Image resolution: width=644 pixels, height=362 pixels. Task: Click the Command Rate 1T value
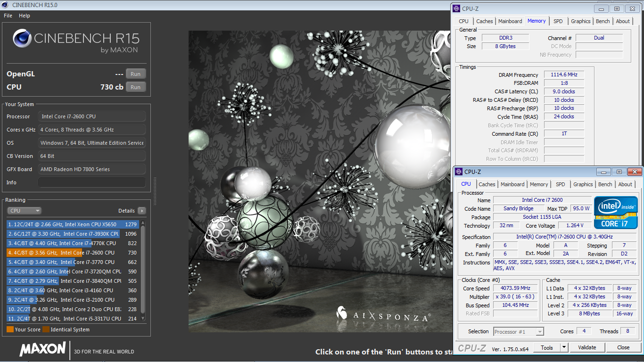pyautogui.click(x=564, y=134)
